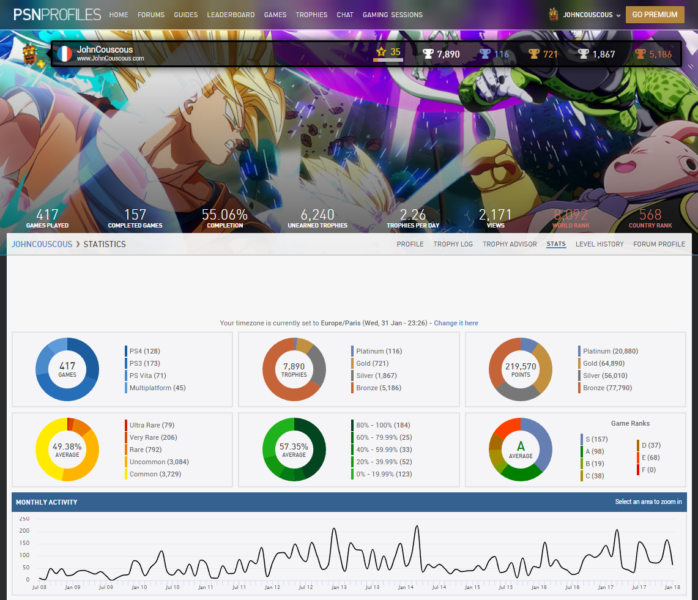Click the Jan 14 peak on activity graph
The width and height of the screenshot is (698, 600).
click(x=417, y=527)
